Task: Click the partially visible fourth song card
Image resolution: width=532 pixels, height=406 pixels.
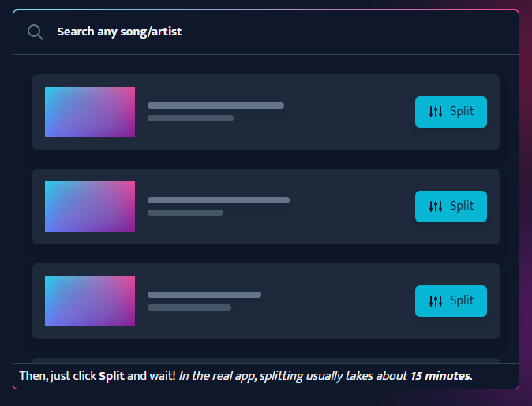Action: tap(265, 360)
